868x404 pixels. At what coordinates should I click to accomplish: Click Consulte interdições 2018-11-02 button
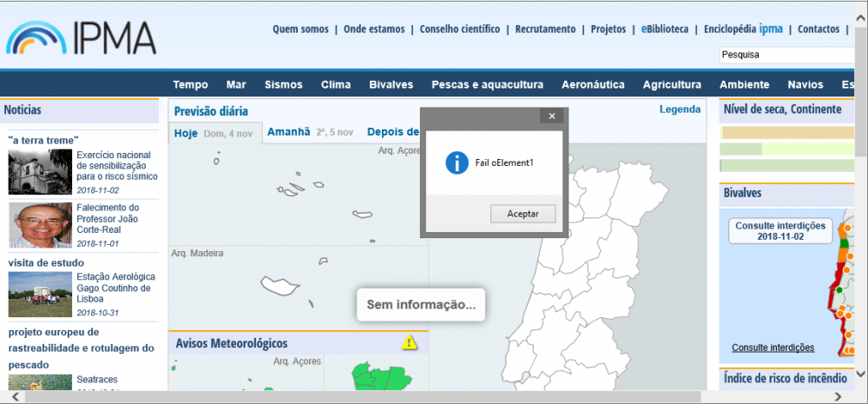click(780, 231)
